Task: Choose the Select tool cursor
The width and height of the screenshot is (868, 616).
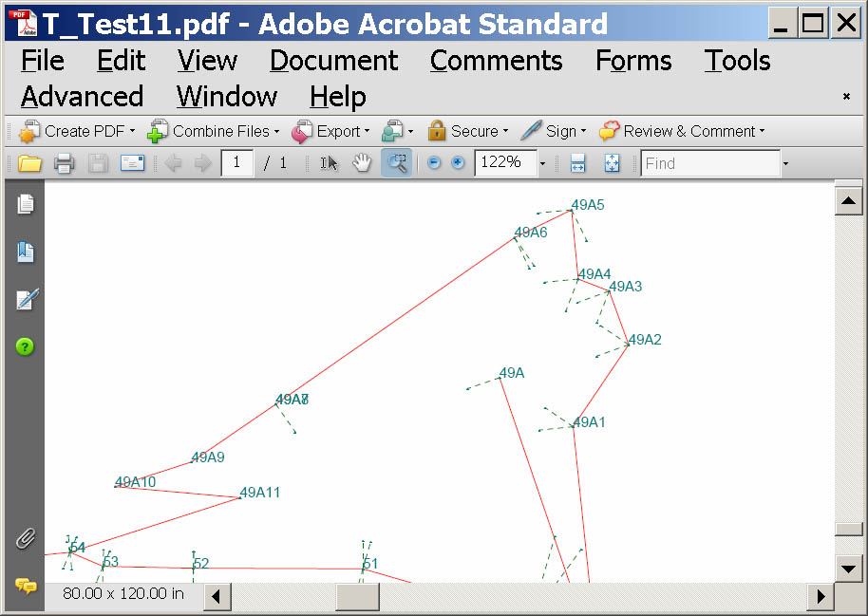Action: 329,163
